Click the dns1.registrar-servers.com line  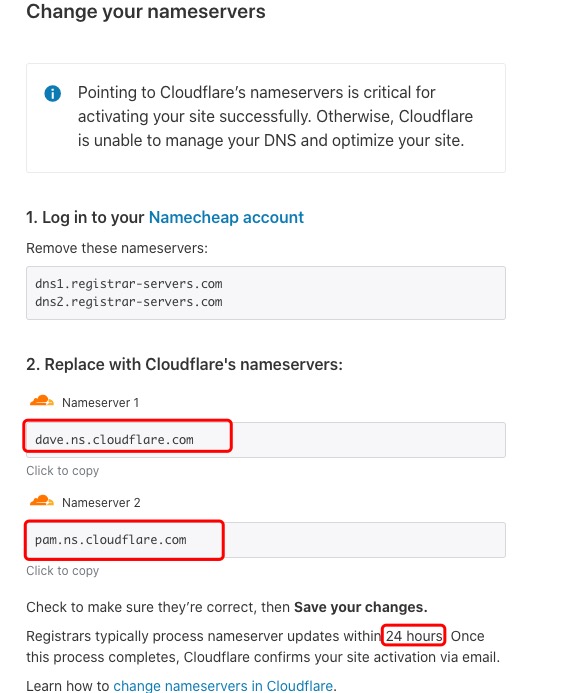(129, 284)
